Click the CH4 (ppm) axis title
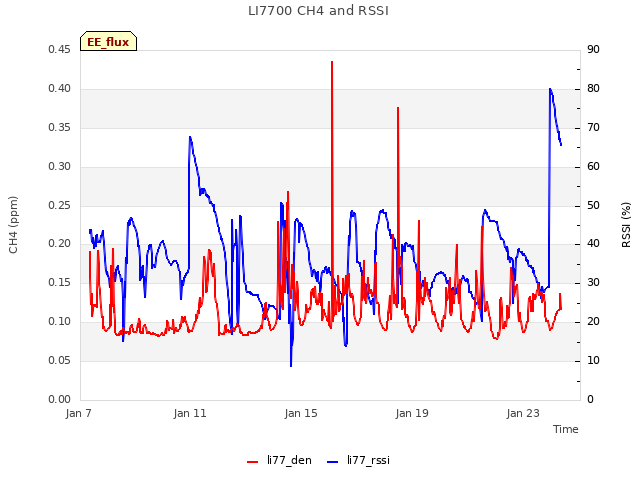Image resolution: width=640 pixels, height=480 pixels. point(13,225)
